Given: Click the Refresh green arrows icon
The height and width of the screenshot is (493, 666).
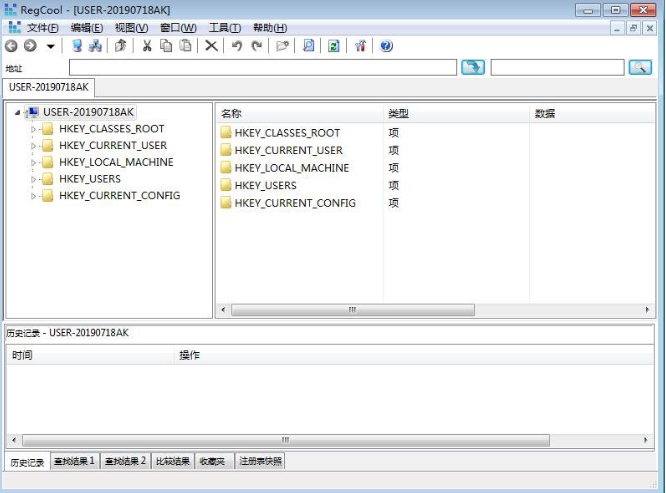Looking at the screenshot, I should tap(334, 46).
